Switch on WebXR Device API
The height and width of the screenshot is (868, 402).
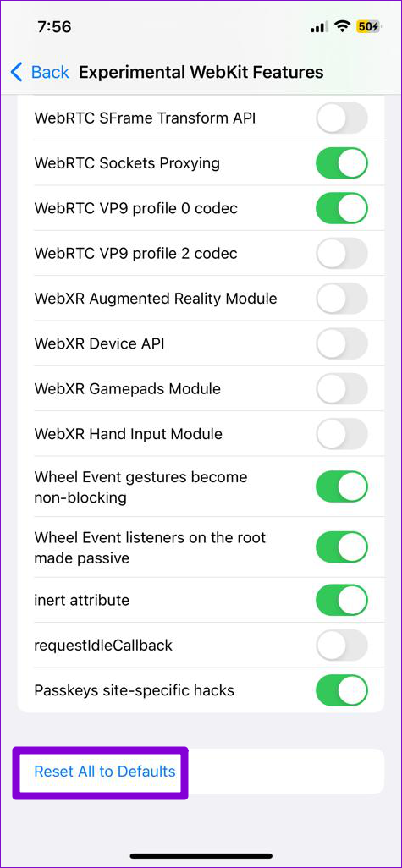(342, 343)
